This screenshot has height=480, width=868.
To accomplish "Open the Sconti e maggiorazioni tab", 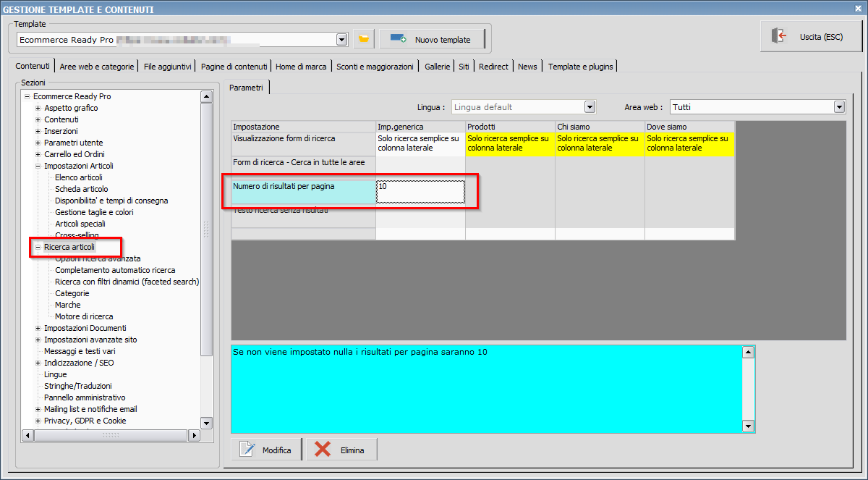I will point(375,67).
